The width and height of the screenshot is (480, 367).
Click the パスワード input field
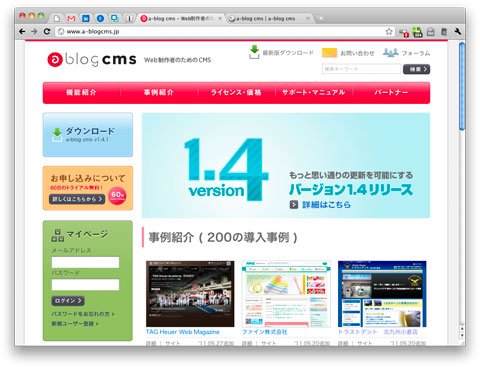click(x=85, y=285)
